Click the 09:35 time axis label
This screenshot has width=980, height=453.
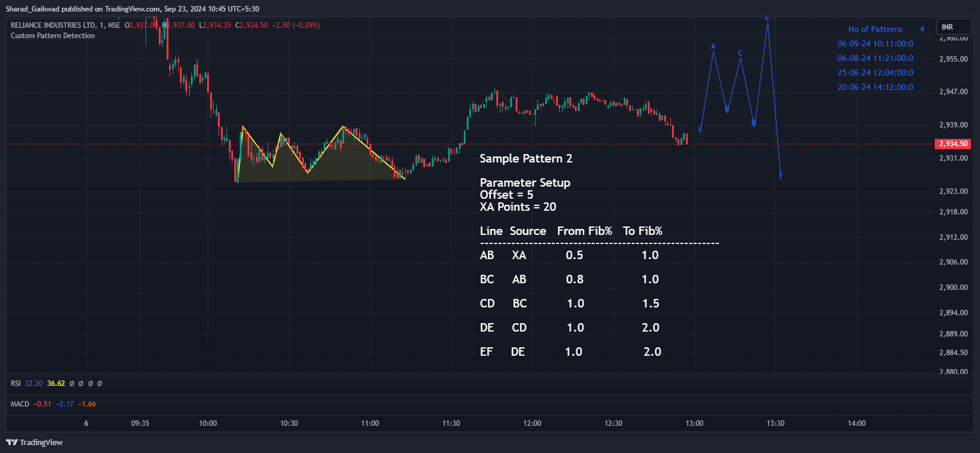140,423
